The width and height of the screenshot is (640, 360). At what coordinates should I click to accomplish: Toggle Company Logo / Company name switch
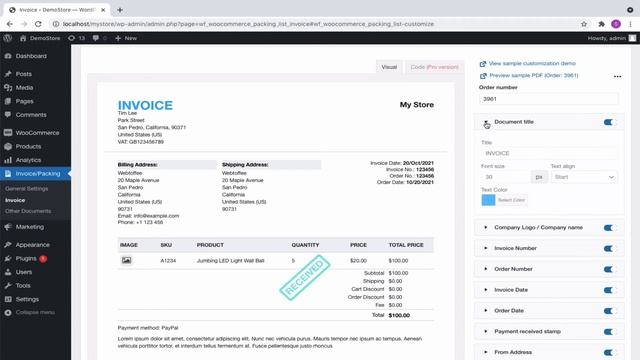point(609,228)
